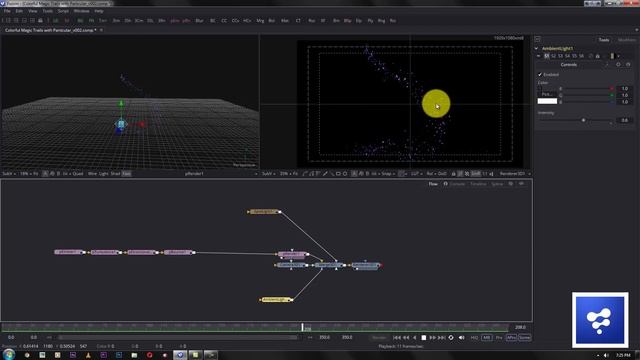Play the comp forward

point(432,338)
